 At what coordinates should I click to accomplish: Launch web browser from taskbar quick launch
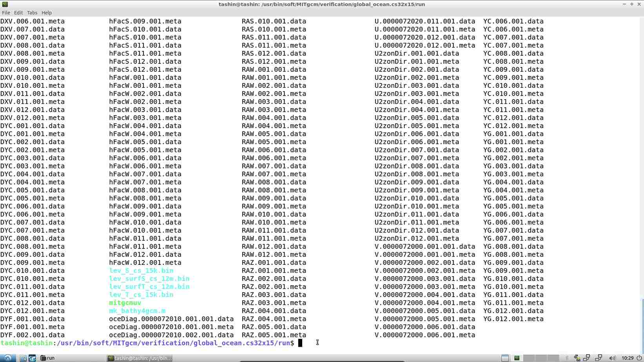(x=32, y=358)
